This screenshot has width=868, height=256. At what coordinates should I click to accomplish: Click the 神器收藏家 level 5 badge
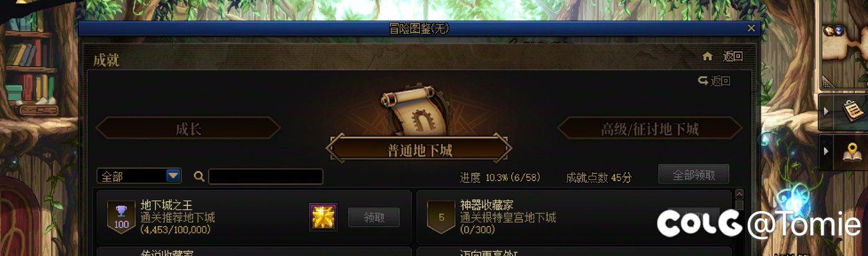coord(442,217)
